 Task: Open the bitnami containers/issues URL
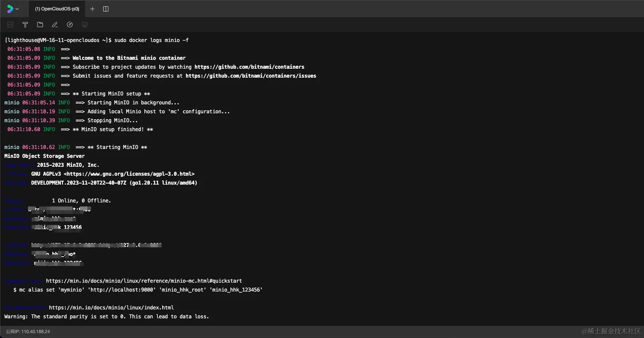click(x=251, y=76)
